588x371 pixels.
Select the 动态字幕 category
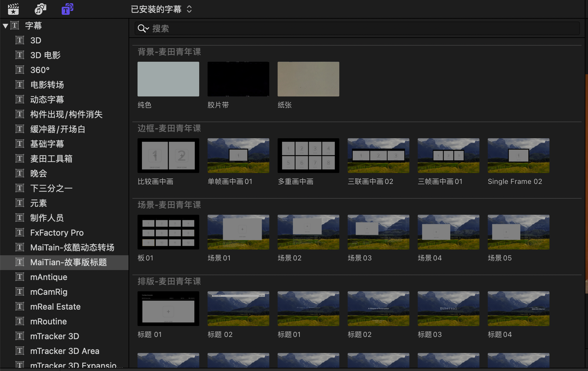[64, 100]
